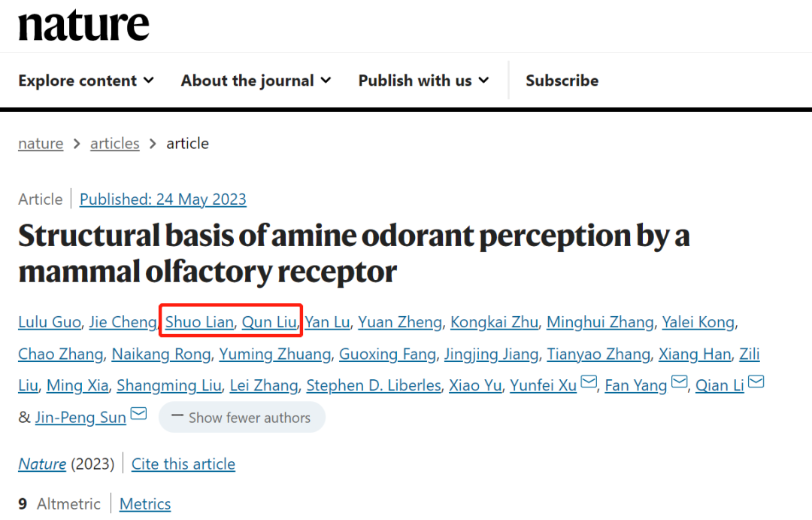The height and width of the screenshot is (520, 812).
Task: Open author Qun Liu link
Action: coord(269,323)
